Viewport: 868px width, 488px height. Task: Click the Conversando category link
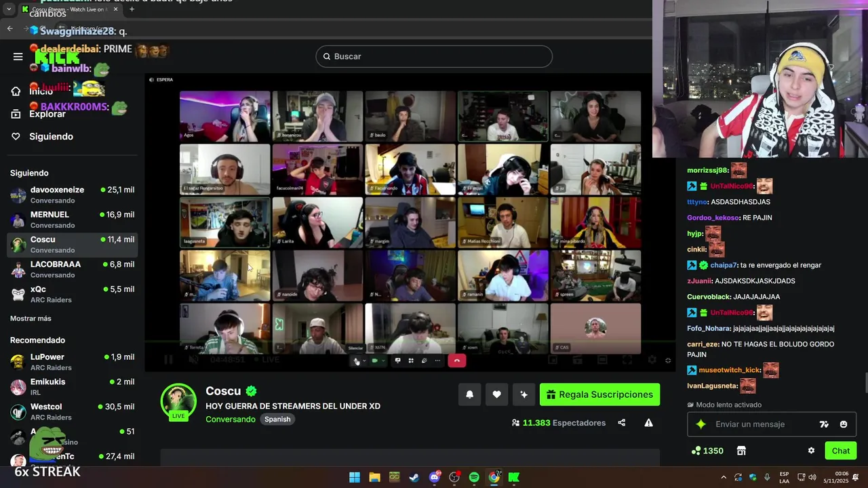231,420
